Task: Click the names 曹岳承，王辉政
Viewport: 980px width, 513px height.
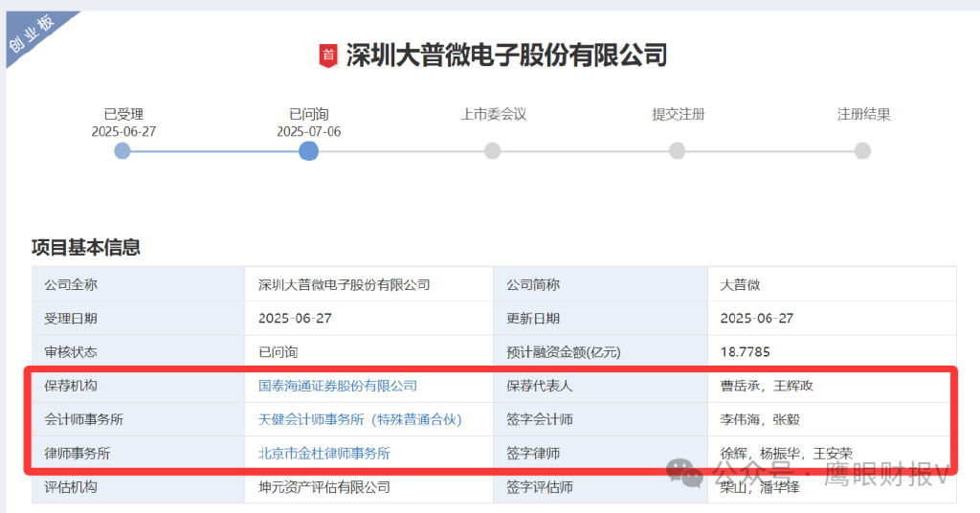Action: (x=767, y=386)
